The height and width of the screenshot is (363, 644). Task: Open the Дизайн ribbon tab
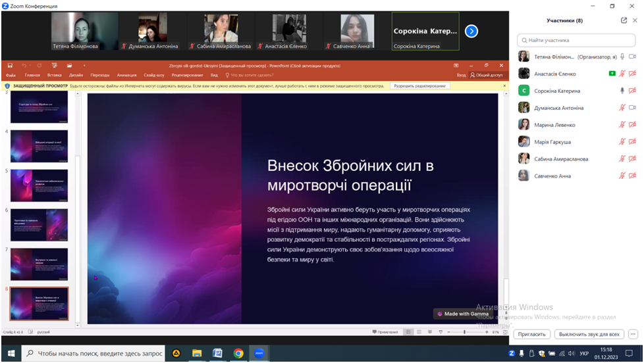(76, 76)
